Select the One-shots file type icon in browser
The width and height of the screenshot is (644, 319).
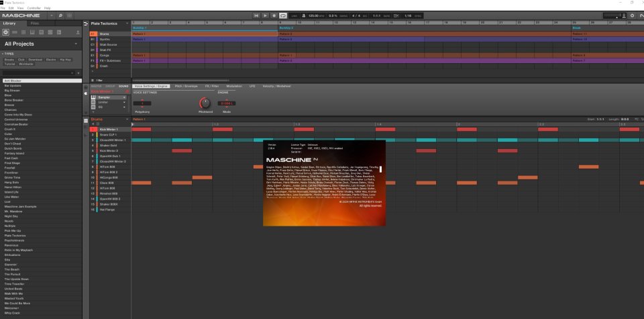pyautogui.click(x=60, y=32)
